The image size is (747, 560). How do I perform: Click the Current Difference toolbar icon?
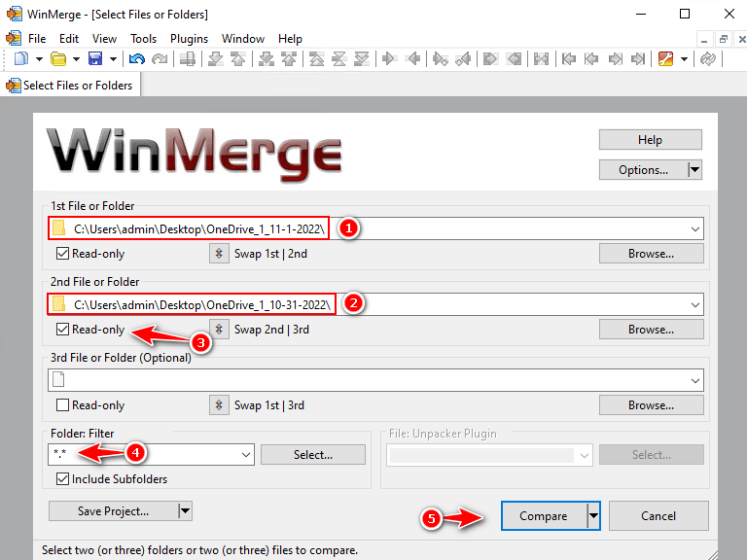click(339, 59)
